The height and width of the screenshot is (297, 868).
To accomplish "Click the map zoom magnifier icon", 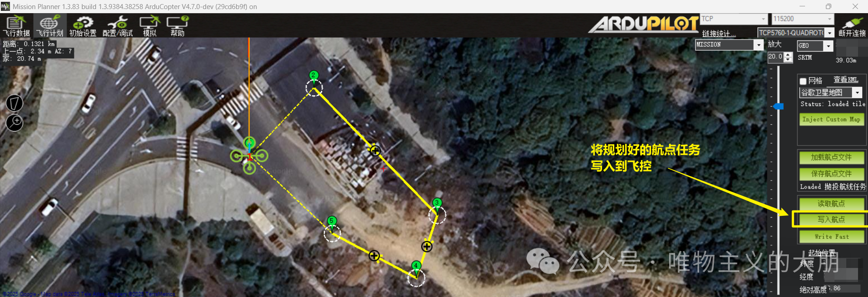I will coord(14,122).
